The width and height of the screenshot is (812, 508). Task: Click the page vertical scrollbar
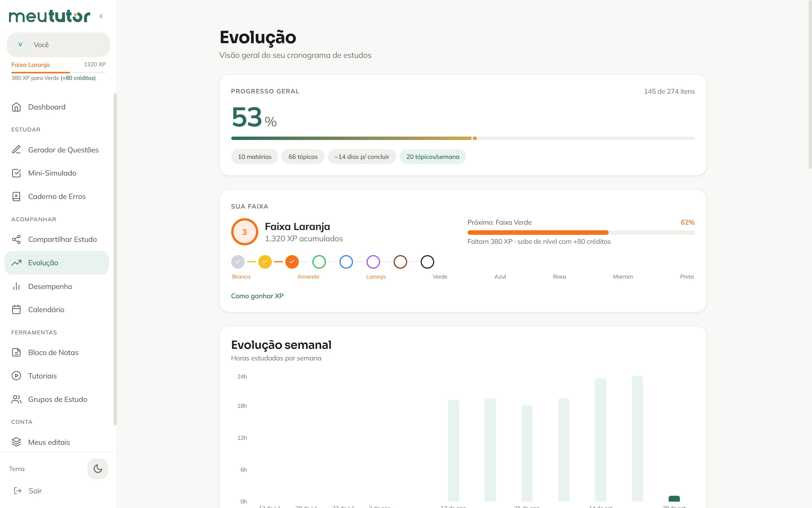point(810,84)
